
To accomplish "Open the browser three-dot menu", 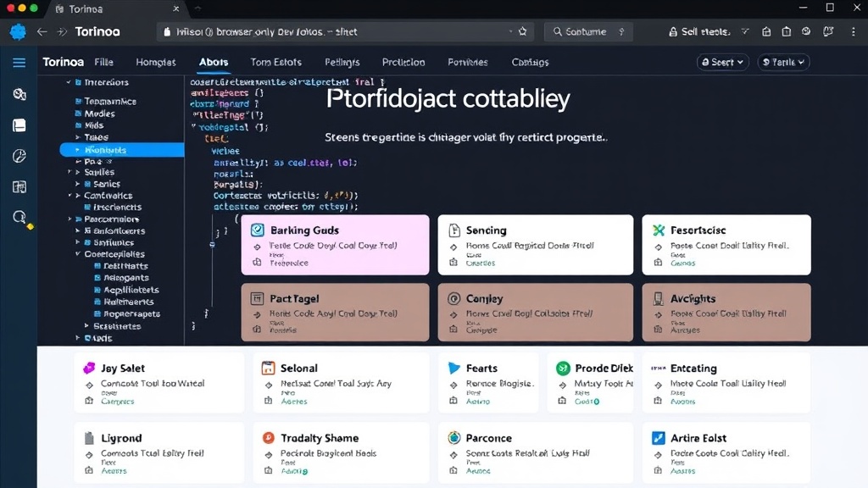I will click(x=853, y=32).
